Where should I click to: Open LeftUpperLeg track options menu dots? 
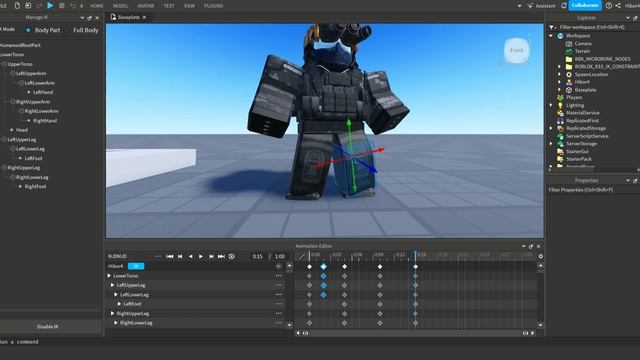(279, 285)
